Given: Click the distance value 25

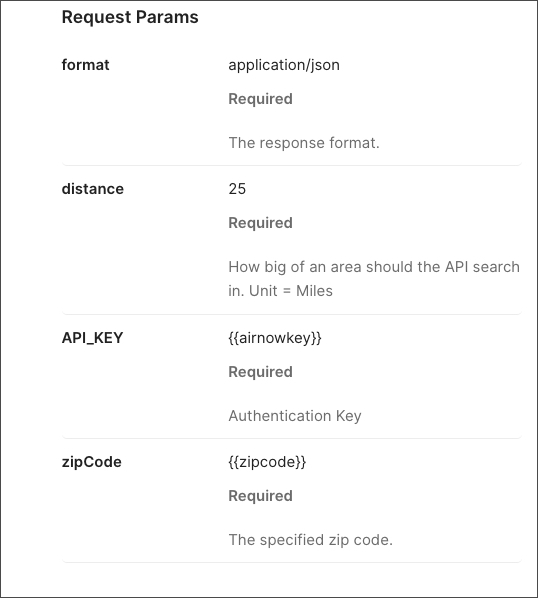Looking at the screenshot, I should coord(237,189).
